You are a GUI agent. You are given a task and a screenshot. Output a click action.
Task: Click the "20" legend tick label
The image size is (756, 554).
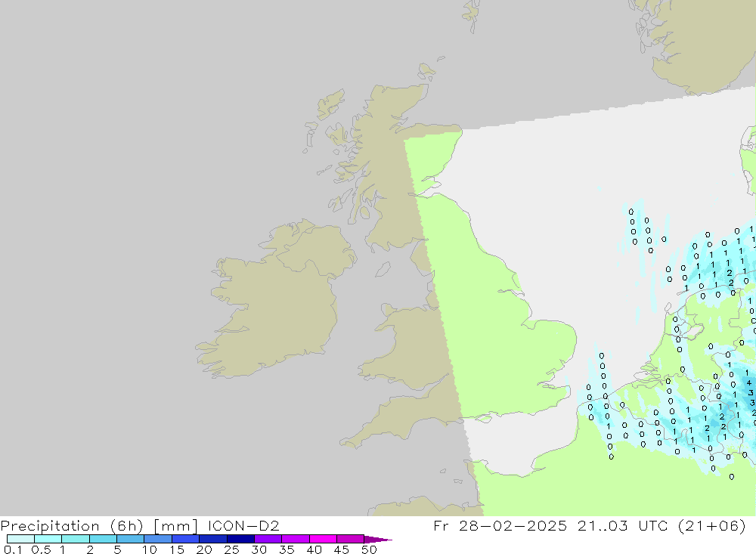tap(204, 549)
